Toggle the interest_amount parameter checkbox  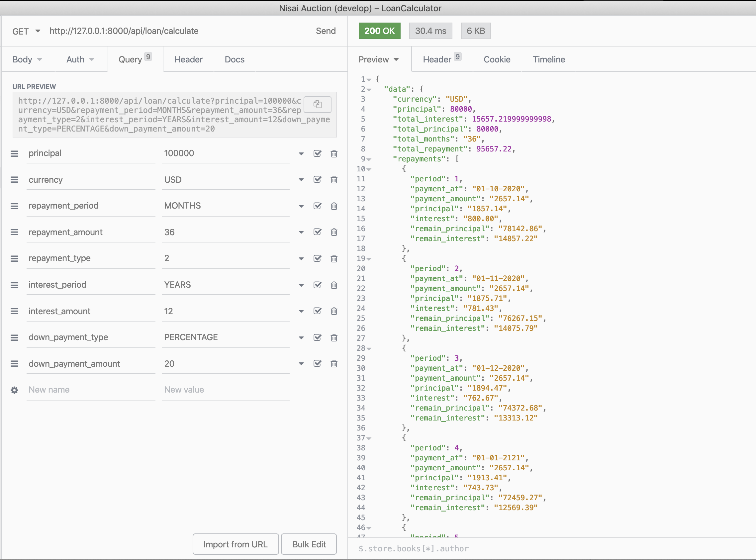tap(317, 311)
